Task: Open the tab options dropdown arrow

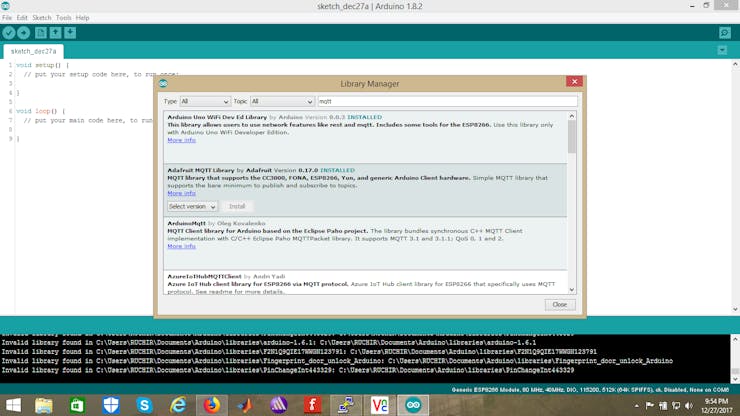Action: click(x=722, y=50)
